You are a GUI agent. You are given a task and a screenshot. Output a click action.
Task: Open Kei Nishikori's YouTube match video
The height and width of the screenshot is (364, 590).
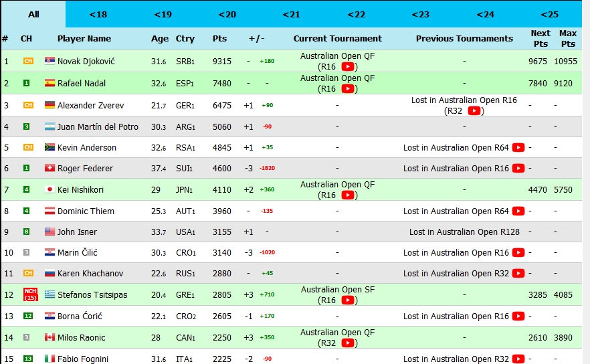pyautogui.click(x=348, y=195)
